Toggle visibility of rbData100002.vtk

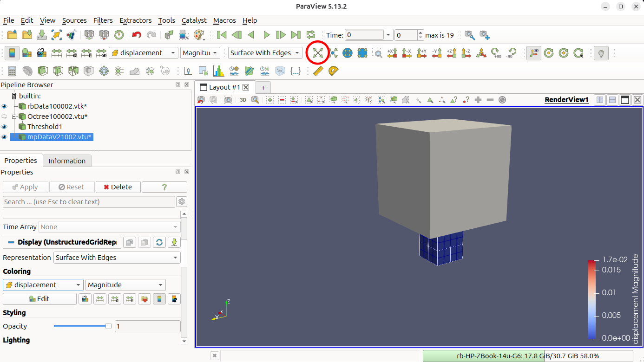tap(5, 106)
